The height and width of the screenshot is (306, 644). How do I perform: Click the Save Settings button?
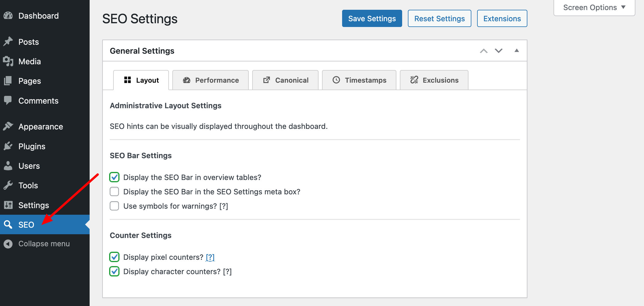(372, 18)
